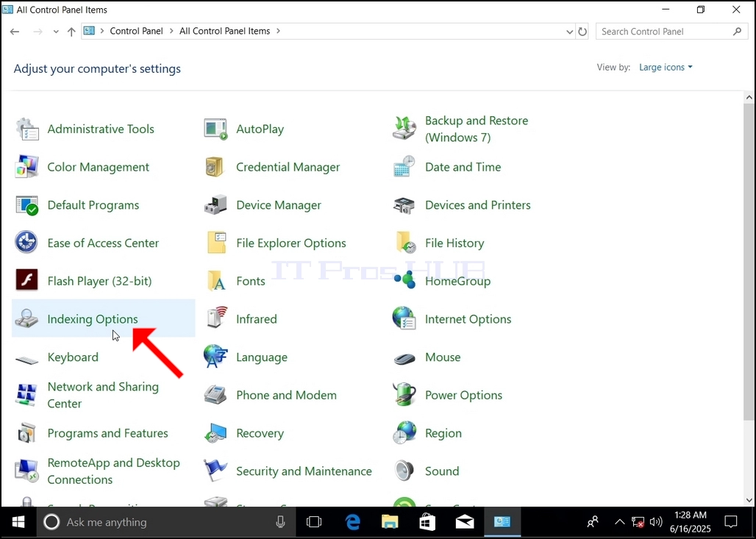Expand chevron after Control Panel breadcrumb

[x=171, y=31]
